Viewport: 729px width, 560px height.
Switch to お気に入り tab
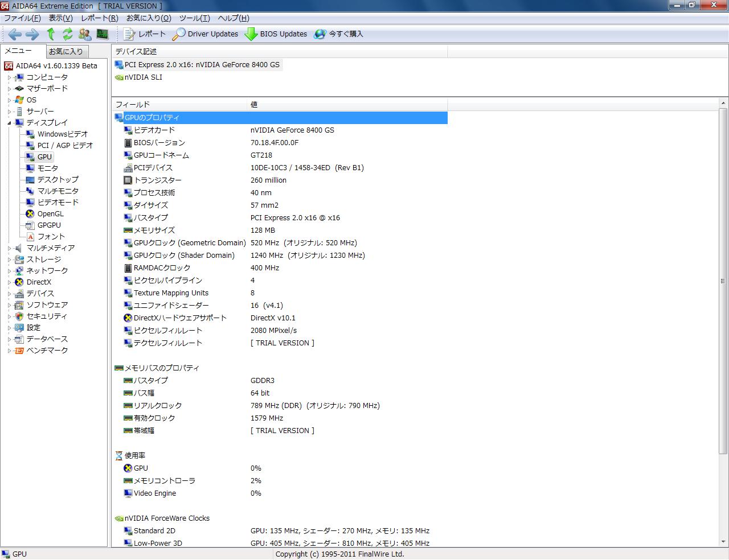point(66,51)
